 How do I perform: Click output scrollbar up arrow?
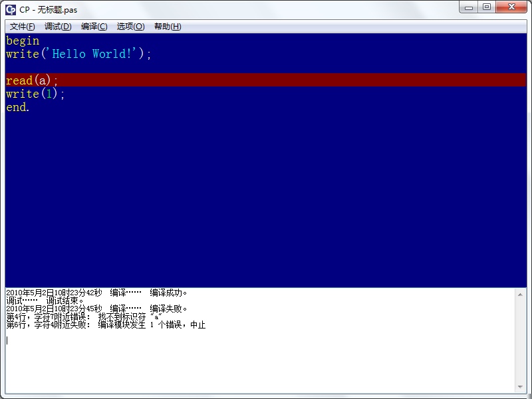tap(520, 295)
